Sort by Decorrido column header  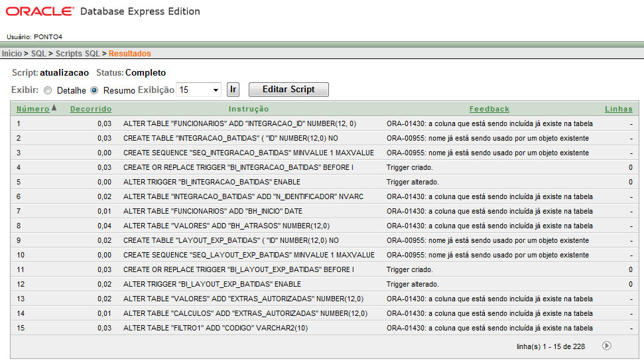click(91, 109)
